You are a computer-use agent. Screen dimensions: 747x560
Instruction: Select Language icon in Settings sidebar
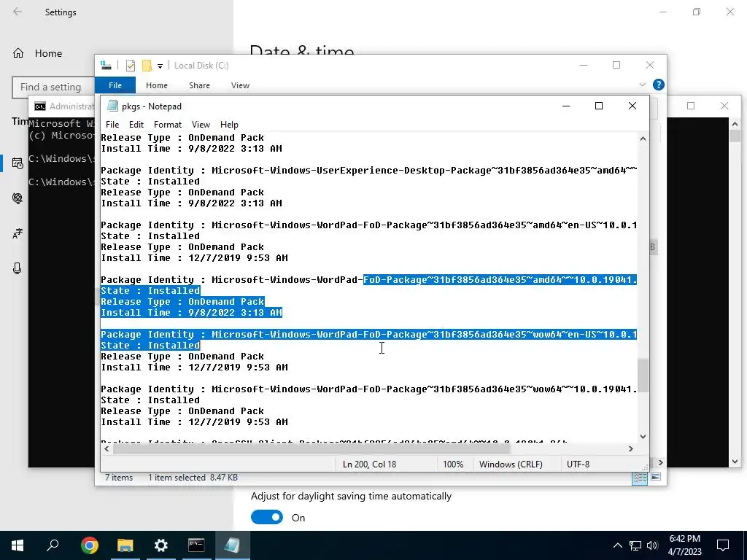click(x=18, y=233)
